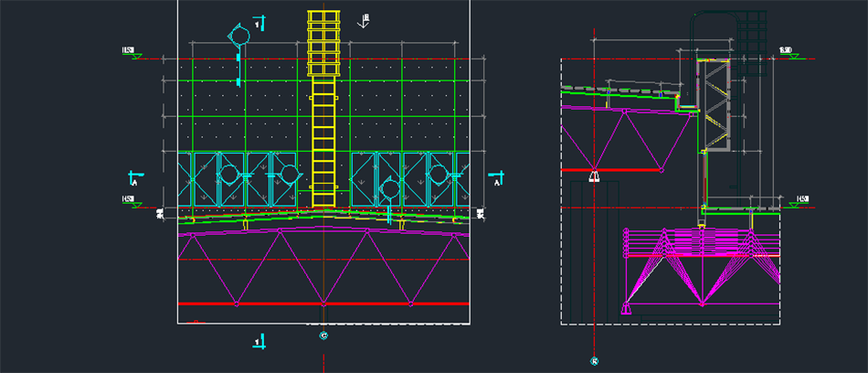Click the white support symbol on red beam
This screenshot has height=373, width=868.
coord(594,176)
